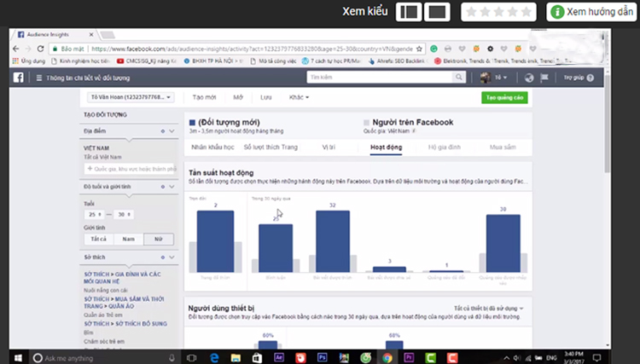Click the Audience Insights browser tab
The height and width of the screenshot is (364, 640).
coord(53,35)
